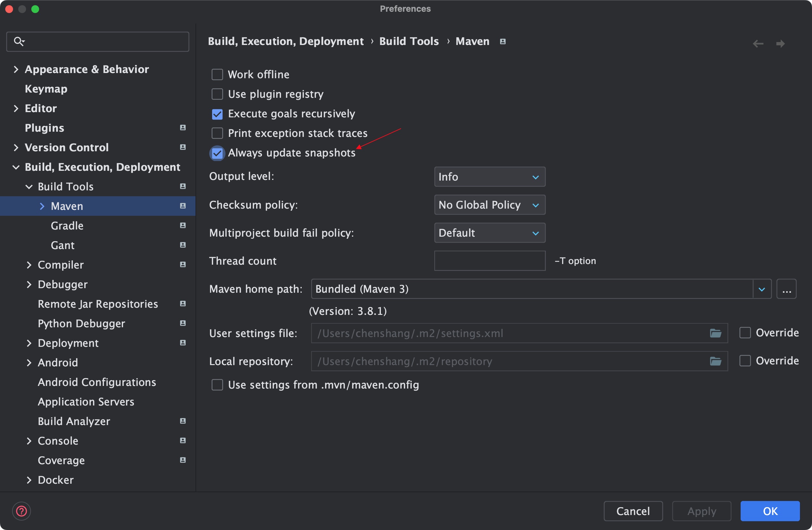Image resolution: width=812 pixels, height=530 pixels.
Task: Open the Keymap settings page
Action: pos(46,89)
